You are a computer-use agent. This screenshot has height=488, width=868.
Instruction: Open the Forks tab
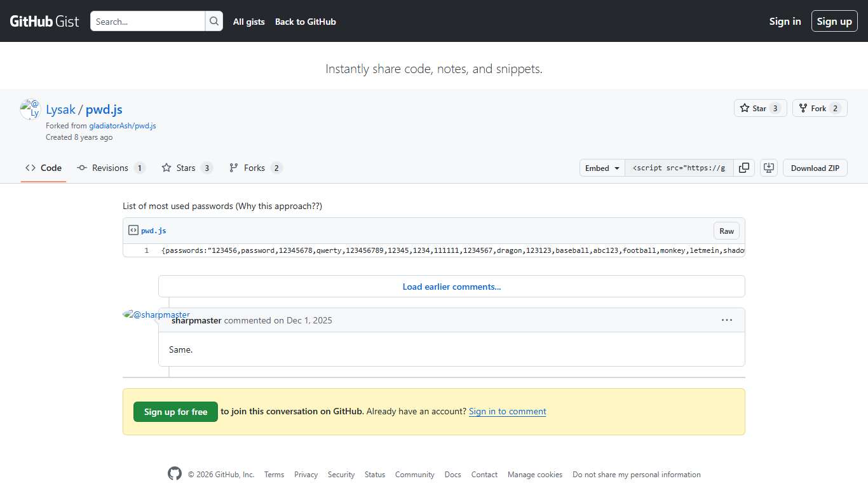tap(254, 168)
